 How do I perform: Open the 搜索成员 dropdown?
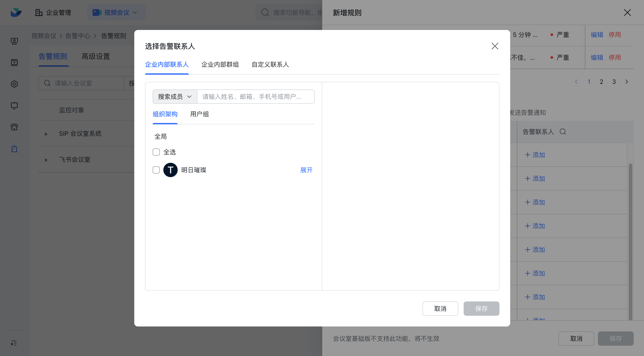(x=175, y=97)
